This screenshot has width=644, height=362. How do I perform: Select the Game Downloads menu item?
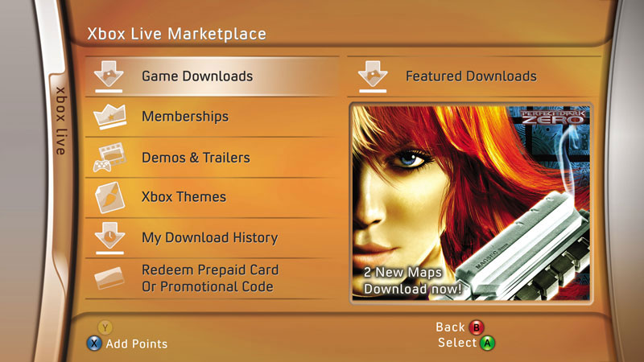pyautogui.click(x=213, y=76)
